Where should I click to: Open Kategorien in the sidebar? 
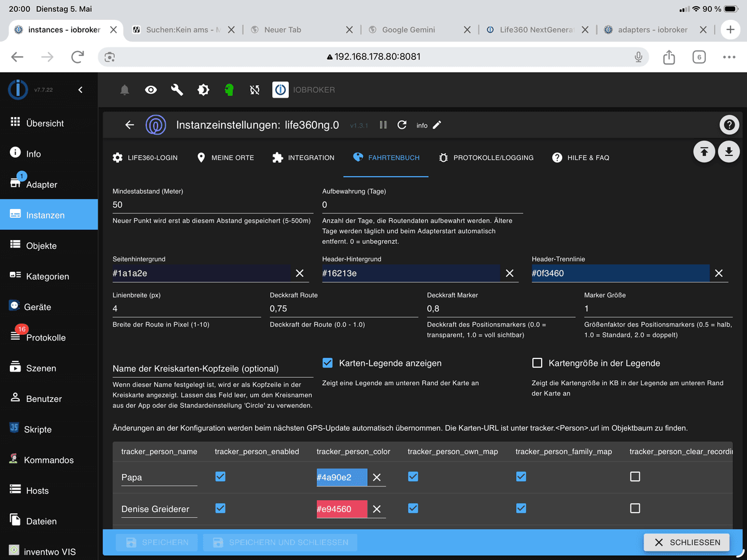(49, 276)
